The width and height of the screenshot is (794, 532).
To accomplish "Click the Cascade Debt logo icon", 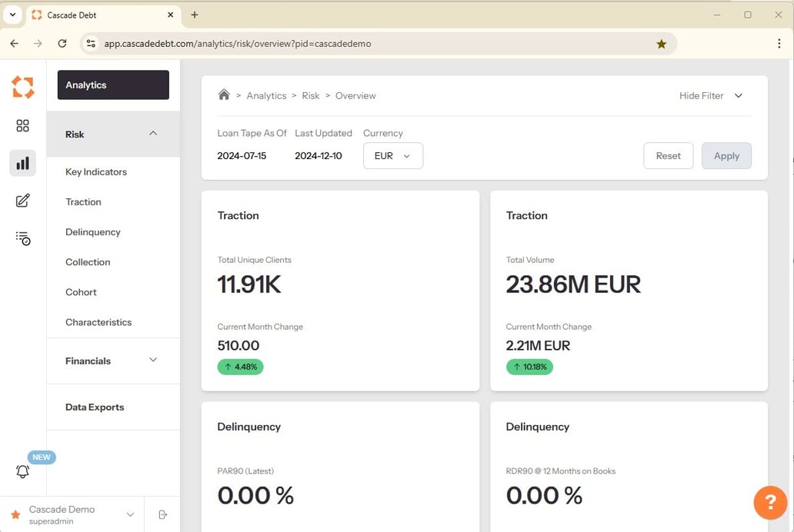I will [23, 87].
